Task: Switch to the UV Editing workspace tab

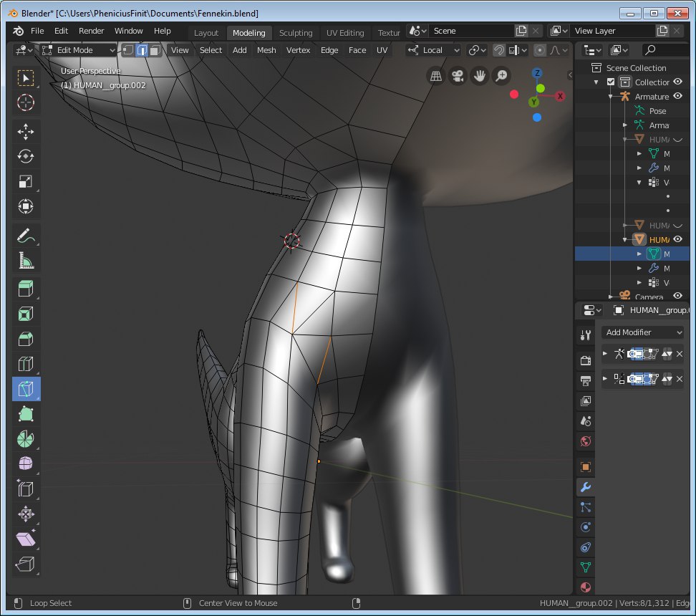Action: coord(345,33)
